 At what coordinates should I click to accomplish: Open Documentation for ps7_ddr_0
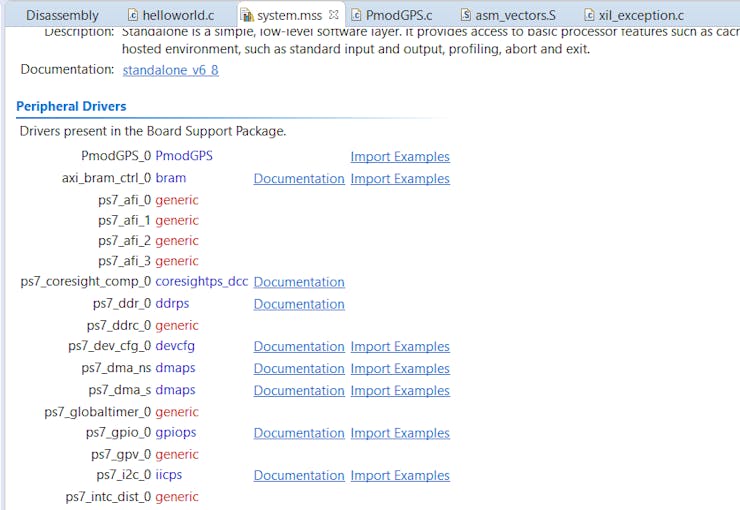299,304
